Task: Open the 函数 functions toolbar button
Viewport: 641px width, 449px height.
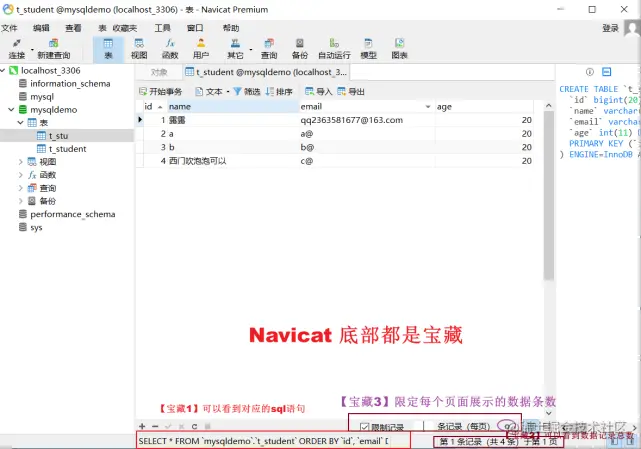Action: 170,48
